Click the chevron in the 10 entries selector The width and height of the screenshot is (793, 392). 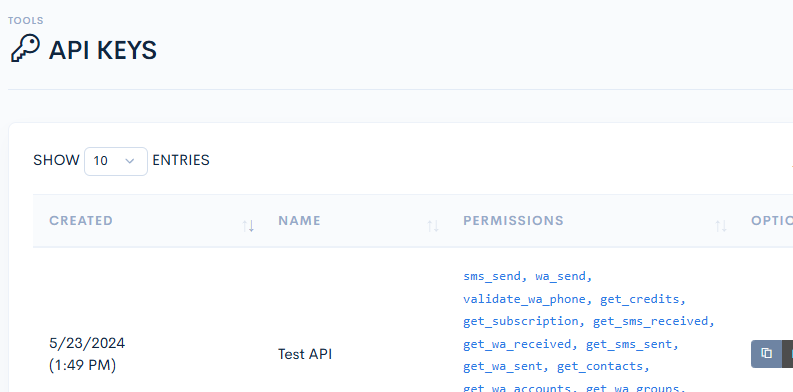pos(130,161)
